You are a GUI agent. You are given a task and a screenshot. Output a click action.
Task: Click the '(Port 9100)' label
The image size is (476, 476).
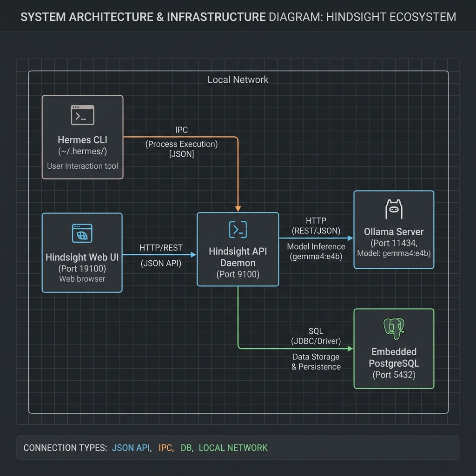[238, 274]
